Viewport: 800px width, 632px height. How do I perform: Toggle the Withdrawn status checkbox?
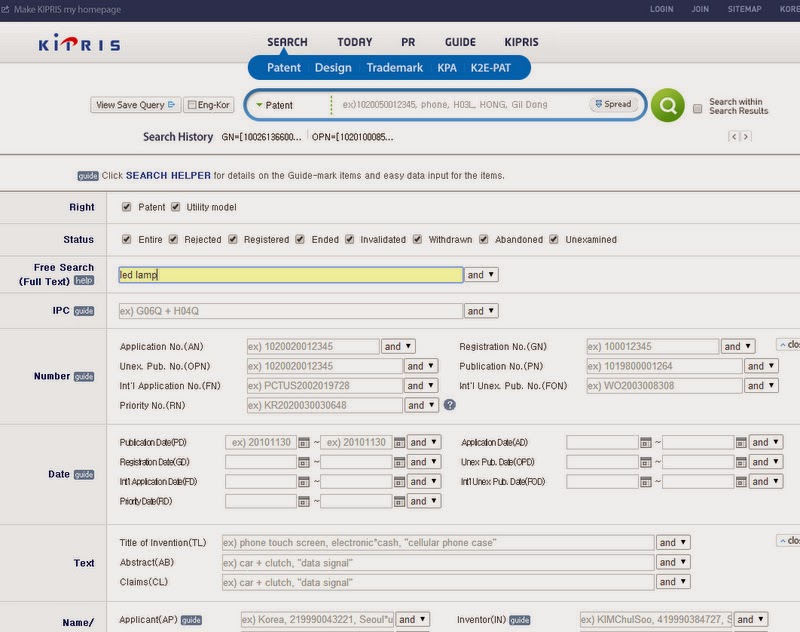coord(417,239)
